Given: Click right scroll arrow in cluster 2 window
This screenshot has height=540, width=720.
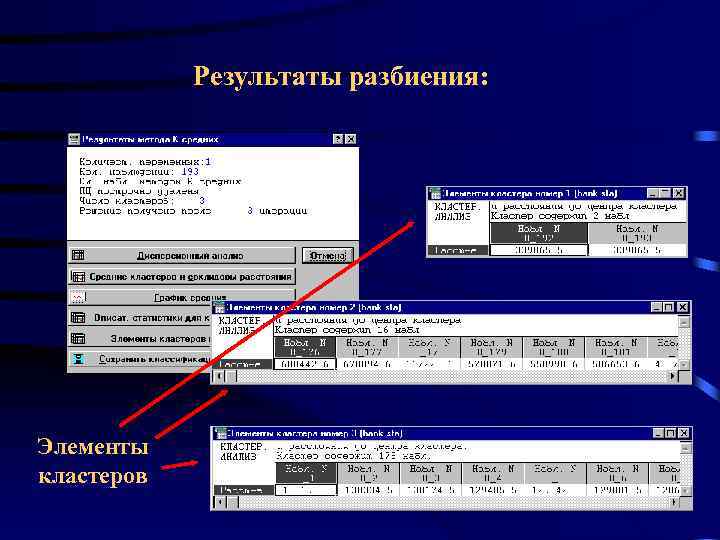Looking at the screenshot, I should [673, 377].
